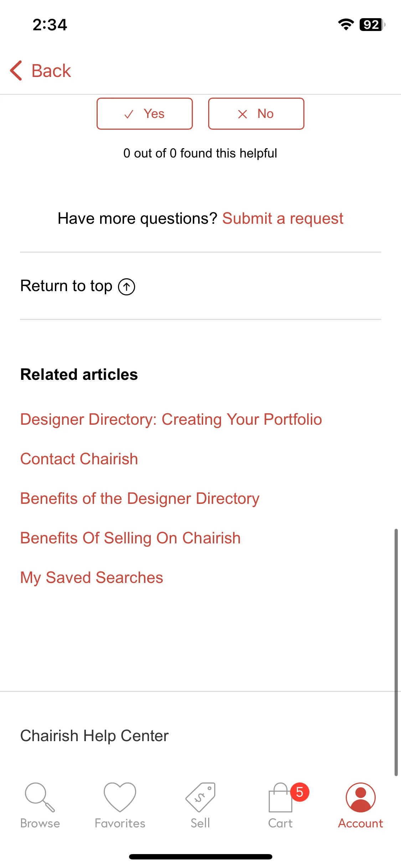
Task: Tap the Back chevron arrow icon
Action: [16, 71]
